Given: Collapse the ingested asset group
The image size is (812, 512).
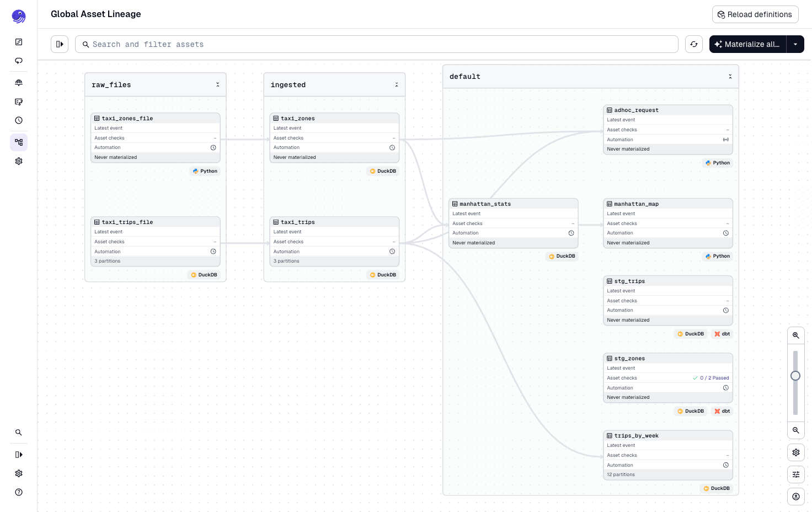Looking at the screenshot, I should [397, 84].
